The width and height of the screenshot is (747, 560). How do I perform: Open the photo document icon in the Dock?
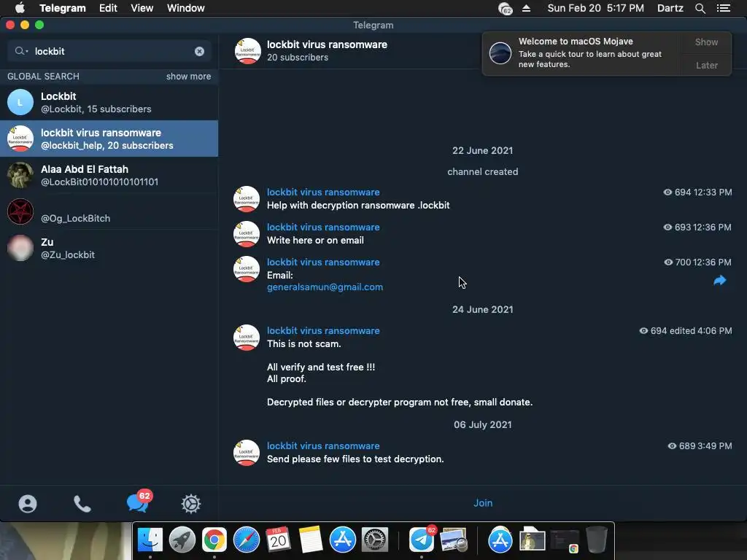click(x=532, y=540)
